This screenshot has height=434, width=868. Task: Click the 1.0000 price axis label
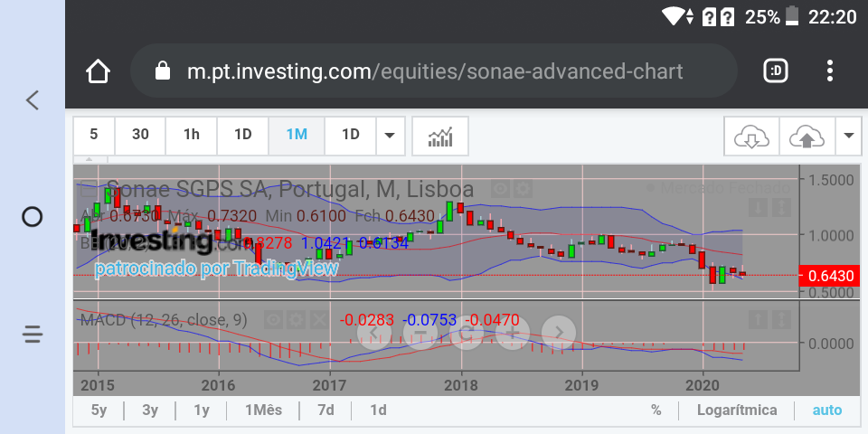pyautogui.click(x=830, y=235)
